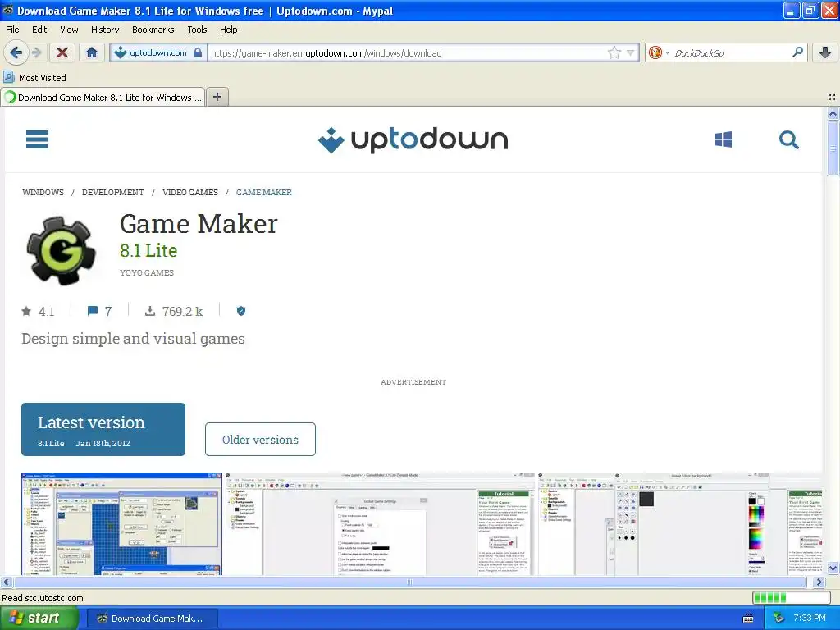The height and width of the screenshot is (630, 840).
Task: Click the vertical scrollbar up arrow
Action: pyautogui.click(x=833, y=113)
